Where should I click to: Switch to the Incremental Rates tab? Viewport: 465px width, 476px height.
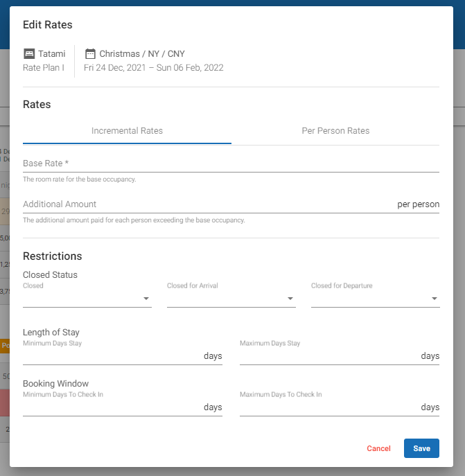pos(127,131)
